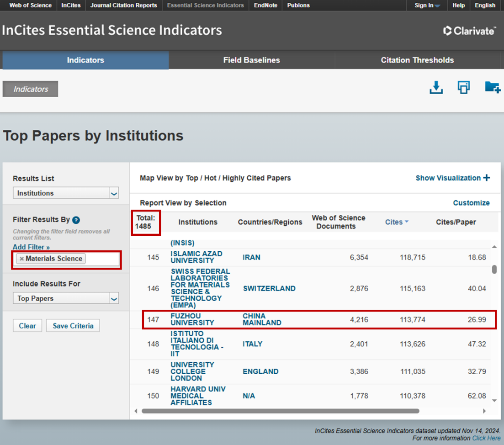The image size is (504, 445).
Task: Click the download icon
Action: coord(436,87)
